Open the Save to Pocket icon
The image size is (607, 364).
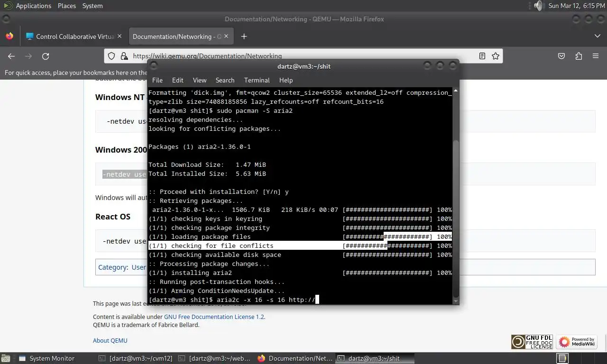pyautogui.click(x=561, y=56)
